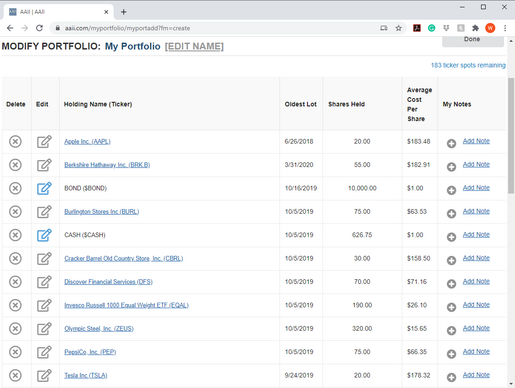Image resolution: width=515 pixels, height=388 pixels.
Task: Delete the Cracker Barrel holding
Action: 15,258
